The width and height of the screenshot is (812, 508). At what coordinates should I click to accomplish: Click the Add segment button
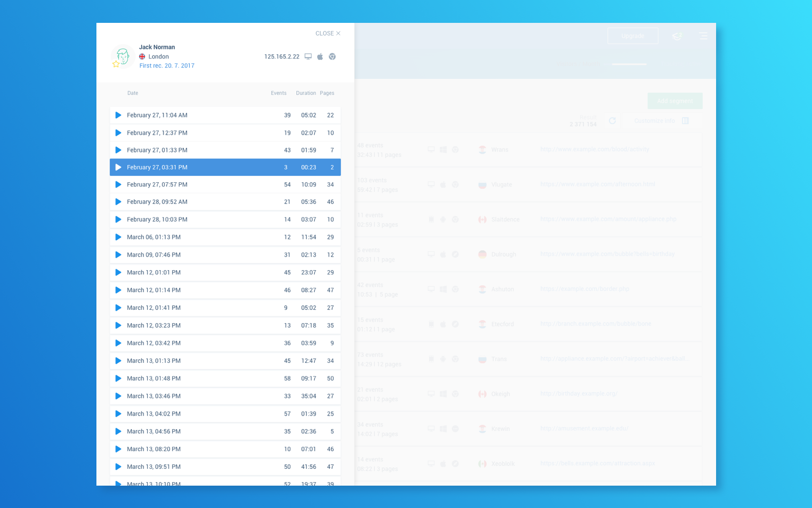tap(674, 101)
